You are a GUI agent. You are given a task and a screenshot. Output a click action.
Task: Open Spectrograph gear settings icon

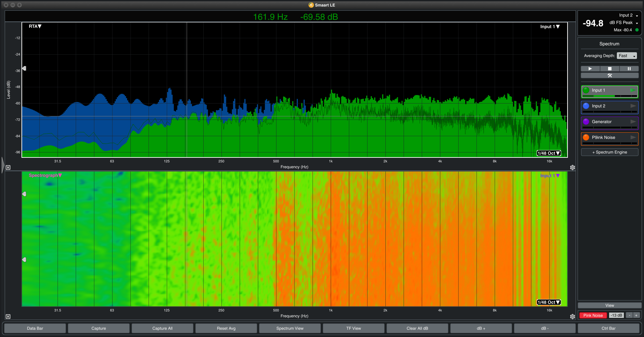pyautogui.click(x=572, y=317)
